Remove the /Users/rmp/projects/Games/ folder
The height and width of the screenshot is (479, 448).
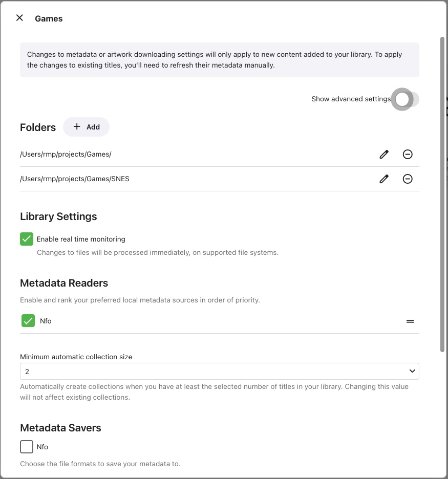coord(408,154)
